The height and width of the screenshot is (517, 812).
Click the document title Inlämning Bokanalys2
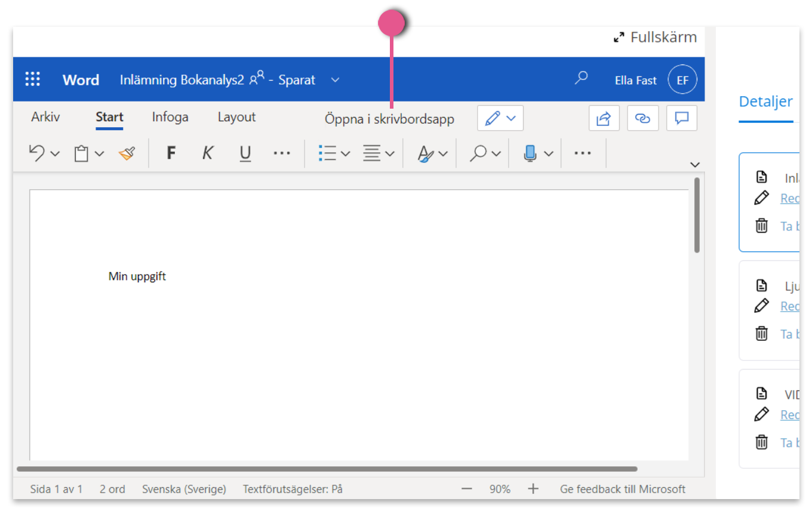tap(182, 80)
